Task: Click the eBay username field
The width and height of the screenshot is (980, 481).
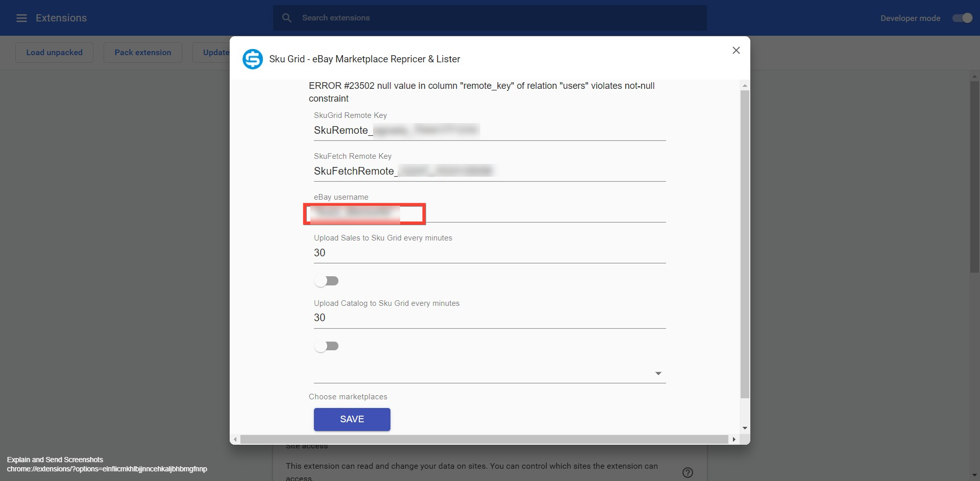Action: pos(490,213)
